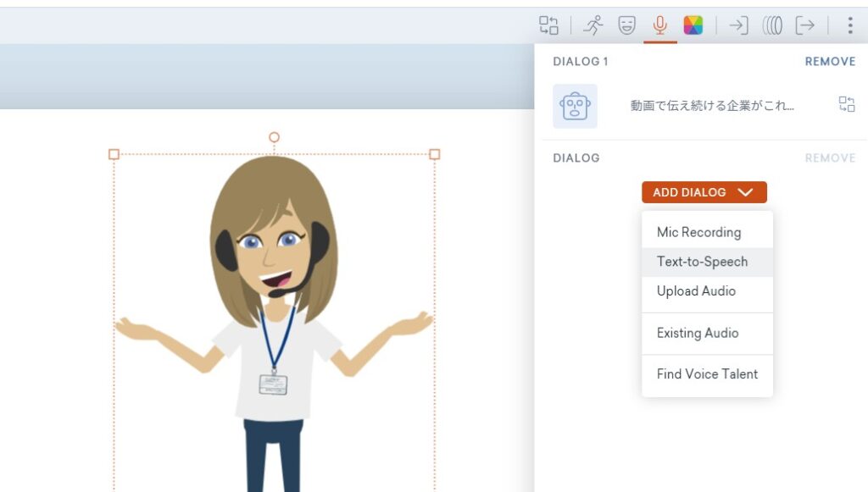The image size is (868, 492).
Task: Choose Mic Recording from the menu
Action: [698, 232]
